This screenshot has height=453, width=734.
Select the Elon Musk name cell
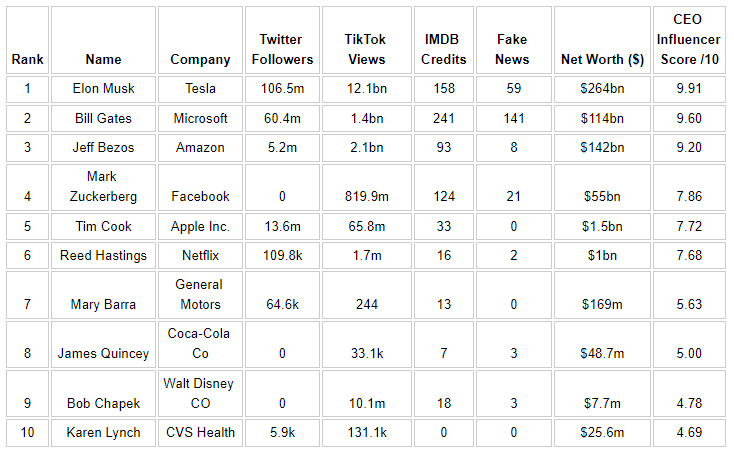click(103, 88)
